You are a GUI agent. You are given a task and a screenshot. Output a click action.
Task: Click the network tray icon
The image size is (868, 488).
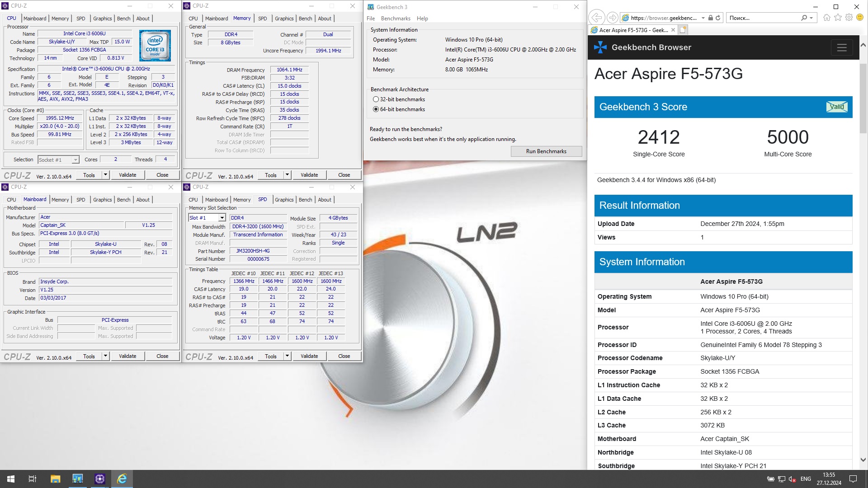782,479
